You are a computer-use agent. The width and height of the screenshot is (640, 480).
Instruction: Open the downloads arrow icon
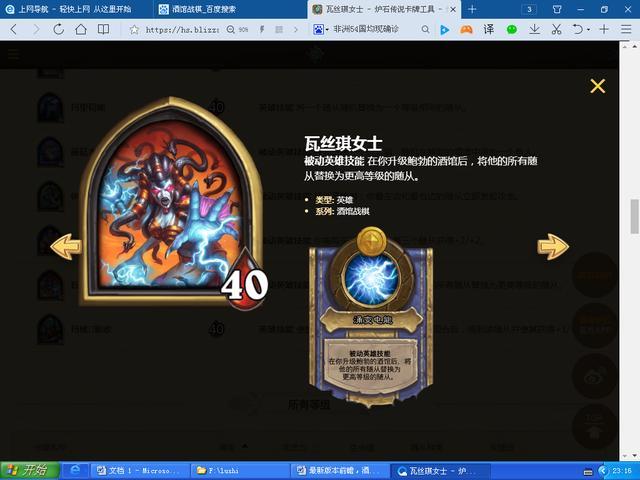coord(534,29)
